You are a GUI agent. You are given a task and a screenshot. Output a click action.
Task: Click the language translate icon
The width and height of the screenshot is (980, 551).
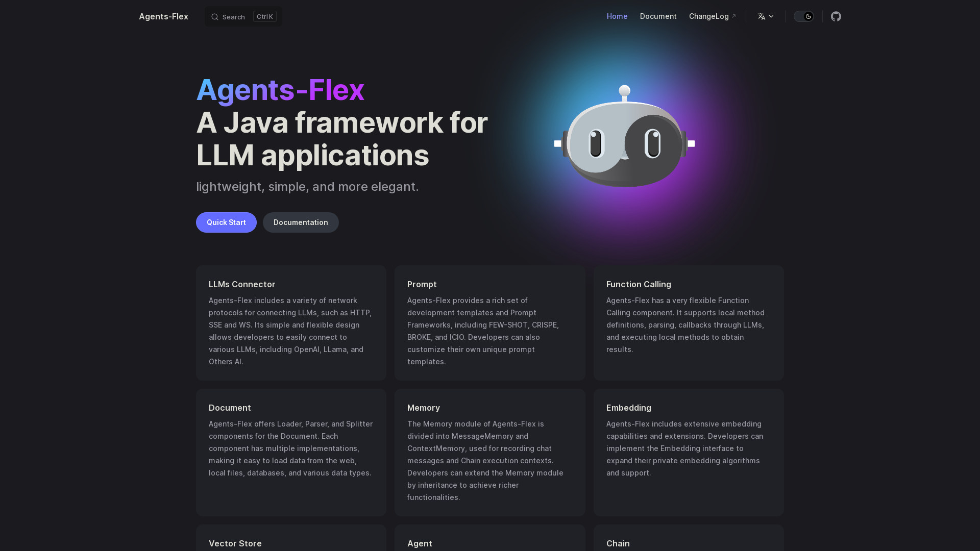coord(762,16)
